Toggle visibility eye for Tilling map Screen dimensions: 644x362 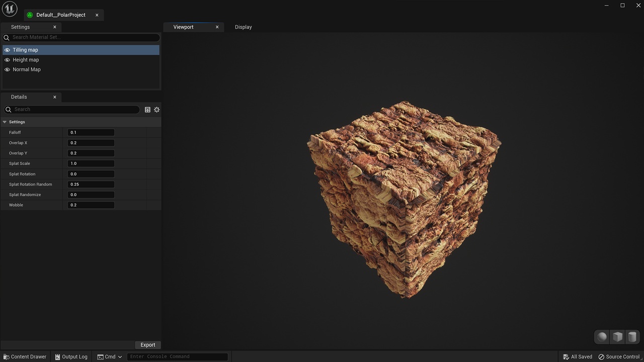point(7,50)
